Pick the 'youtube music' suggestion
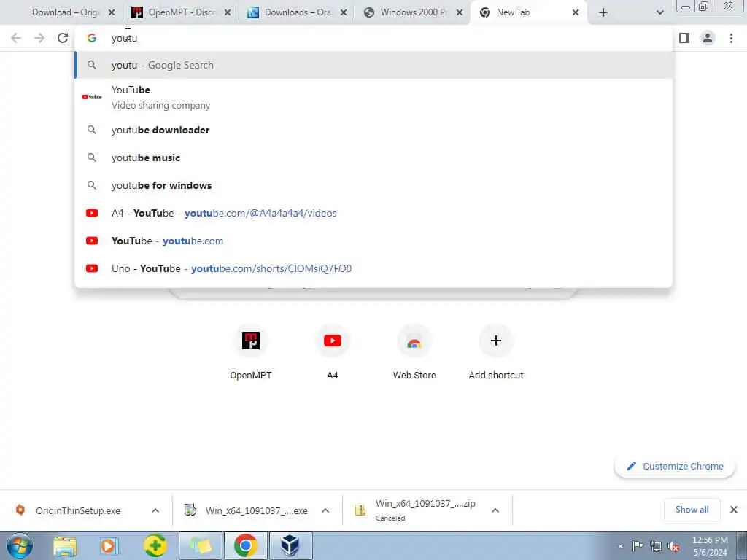 pos(373,157)
